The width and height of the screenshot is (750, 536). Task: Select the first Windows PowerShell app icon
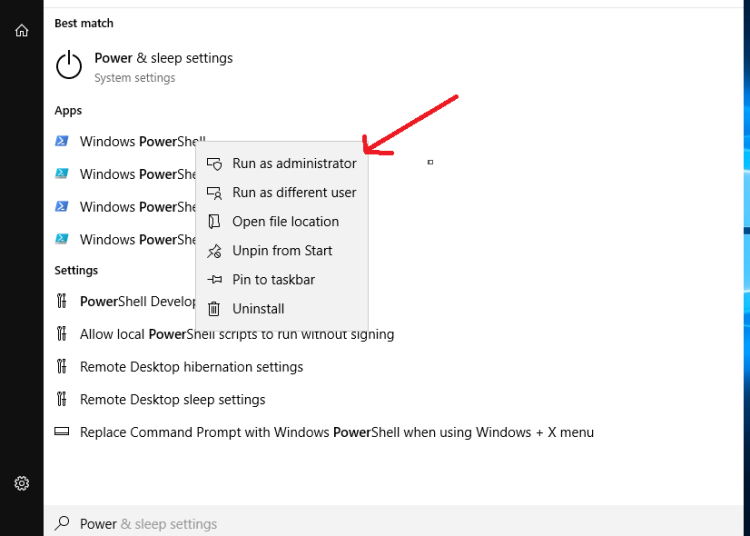62,141
